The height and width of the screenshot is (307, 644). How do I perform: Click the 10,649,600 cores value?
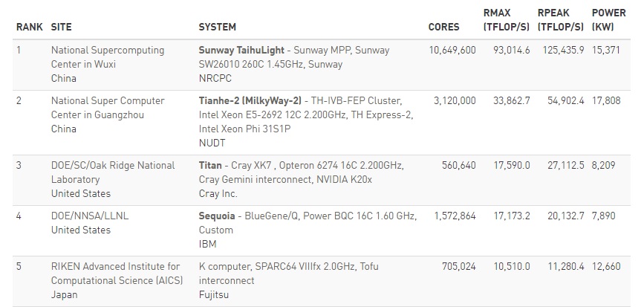click(452, 50)
